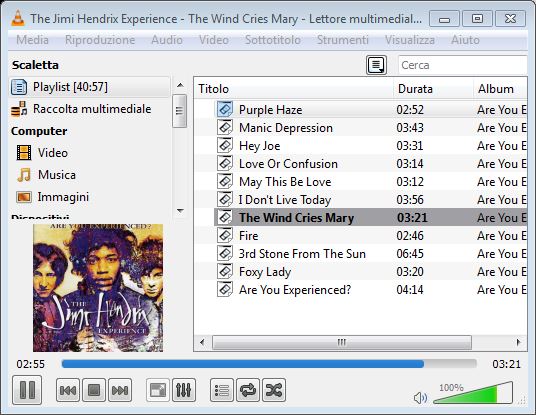Toggle fullscreen video mode

[158, 390]
